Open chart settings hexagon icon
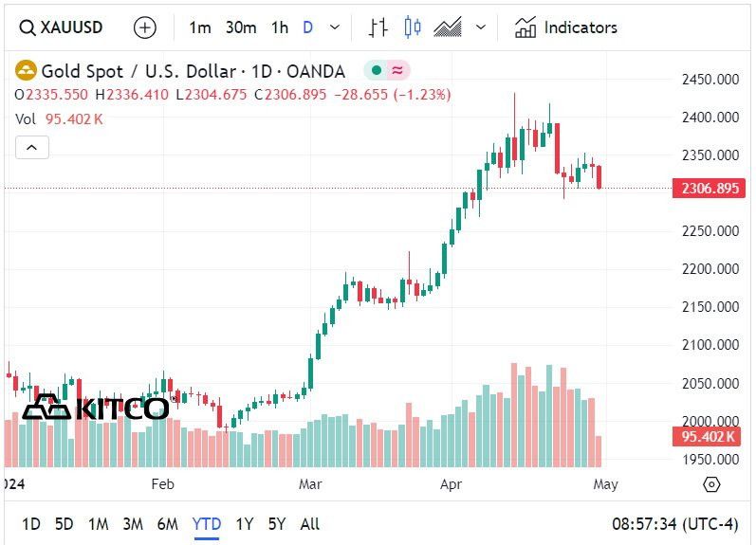This screenshot has height=545, width=756. [x=711, y=483]
